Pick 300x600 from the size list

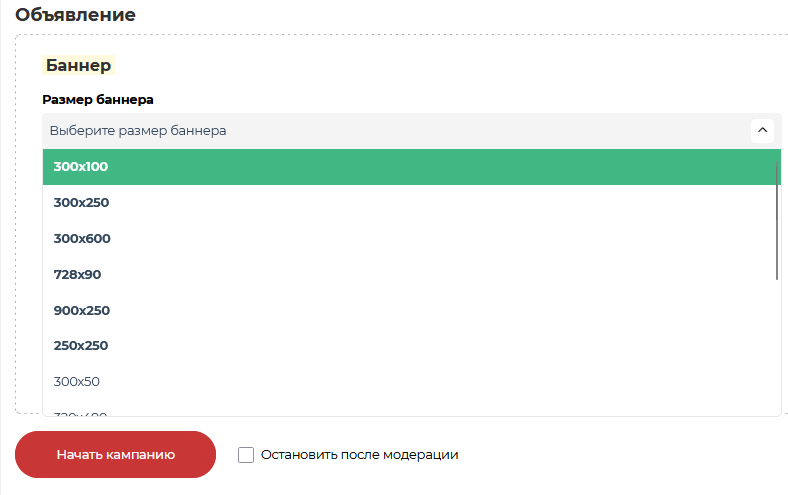coord(82,239)
